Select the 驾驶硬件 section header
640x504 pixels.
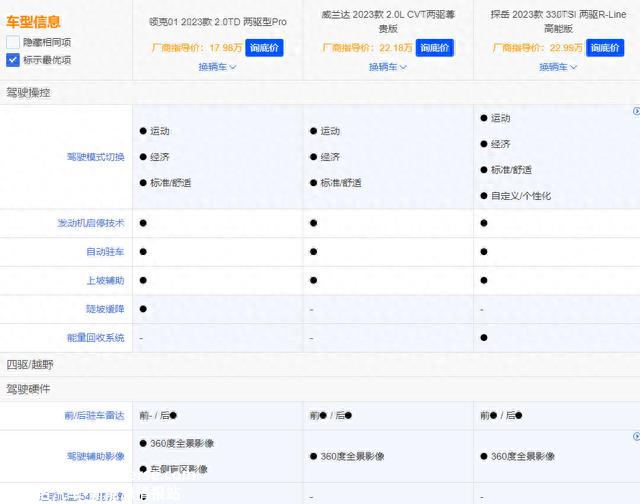(x=28, y=389)
